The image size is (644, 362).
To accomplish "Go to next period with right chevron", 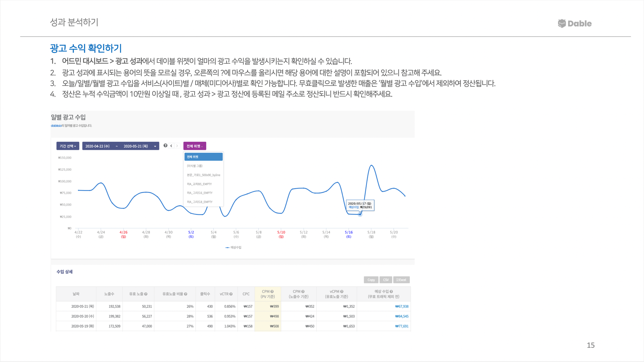I will point(177,146).
